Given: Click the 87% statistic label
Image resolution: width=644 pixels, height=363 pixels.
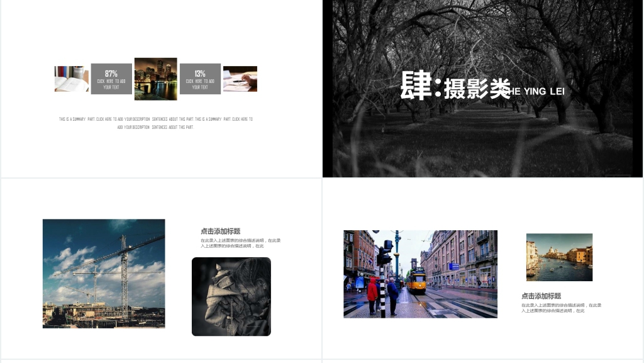Looking at the screenshot, I should (111, 74).
